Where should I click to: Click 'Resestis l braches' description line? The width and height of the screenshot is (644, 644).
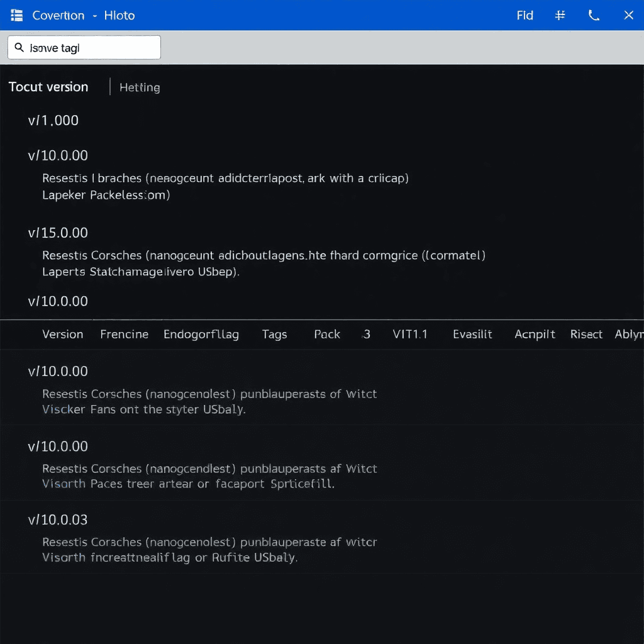click(x=225, y=178)
